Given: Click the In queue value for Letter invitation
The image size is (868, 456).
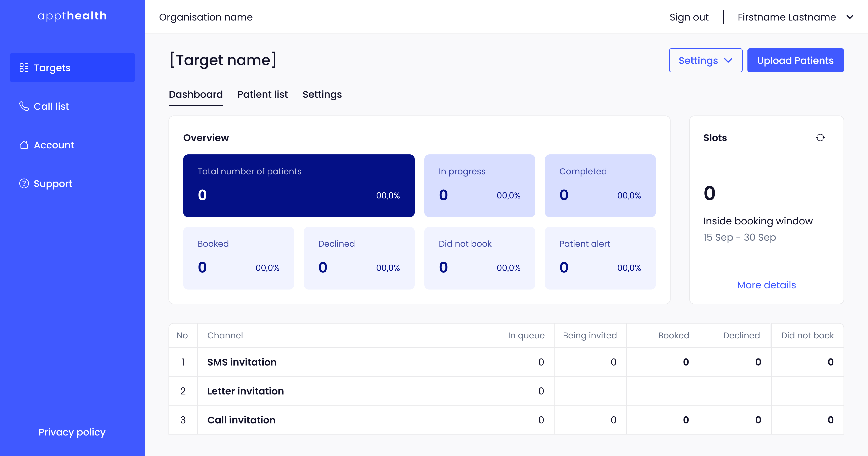Looking at the screenshot, I should coord(541,391).
